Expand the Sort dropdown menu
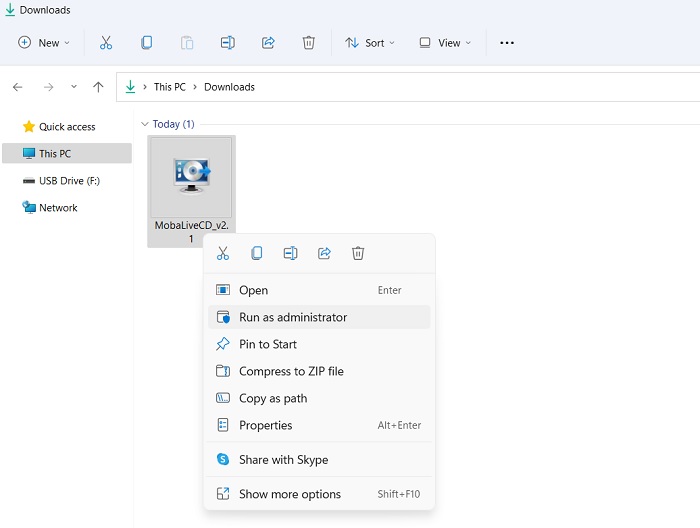This screenshot has height=528, width=700. click(370, 43)
